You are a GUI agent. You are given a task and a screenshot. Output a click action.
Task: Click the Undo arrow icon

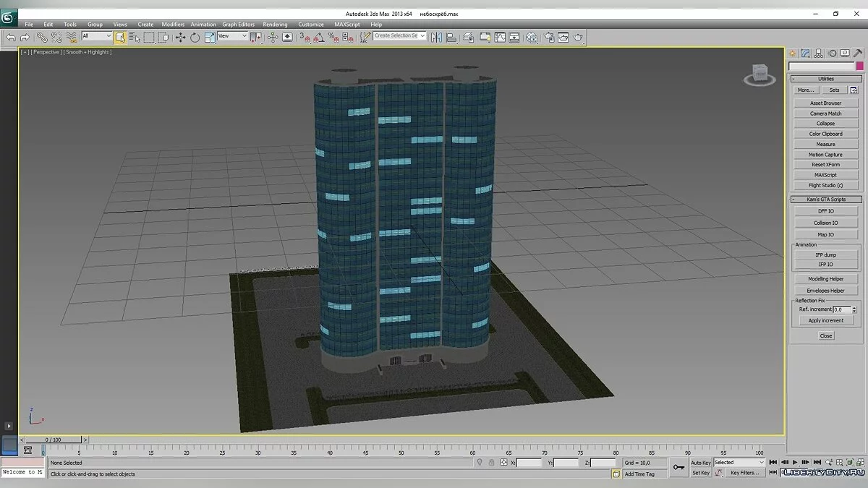click(x=11, y=37)
